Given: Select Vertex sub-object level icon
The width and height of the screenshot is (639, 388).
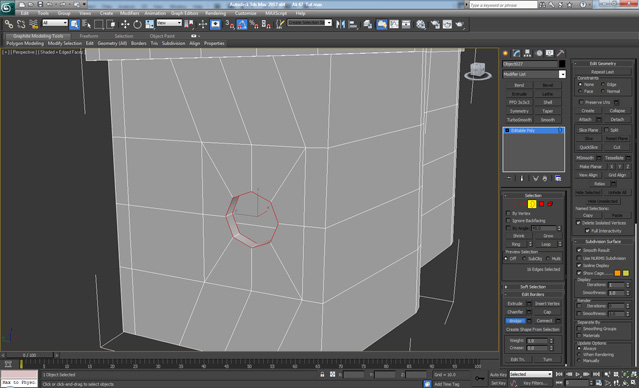Looking at the screenshot, I should [x=514, y=204].
